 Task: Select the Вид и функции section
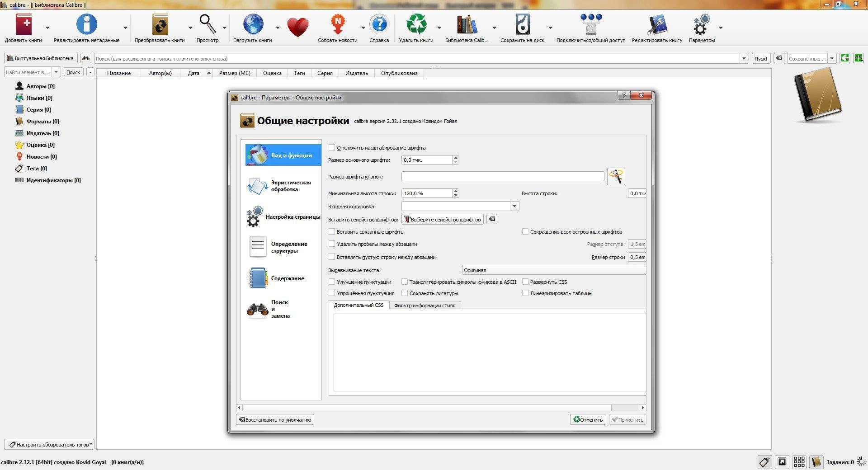tap(283, 155)
